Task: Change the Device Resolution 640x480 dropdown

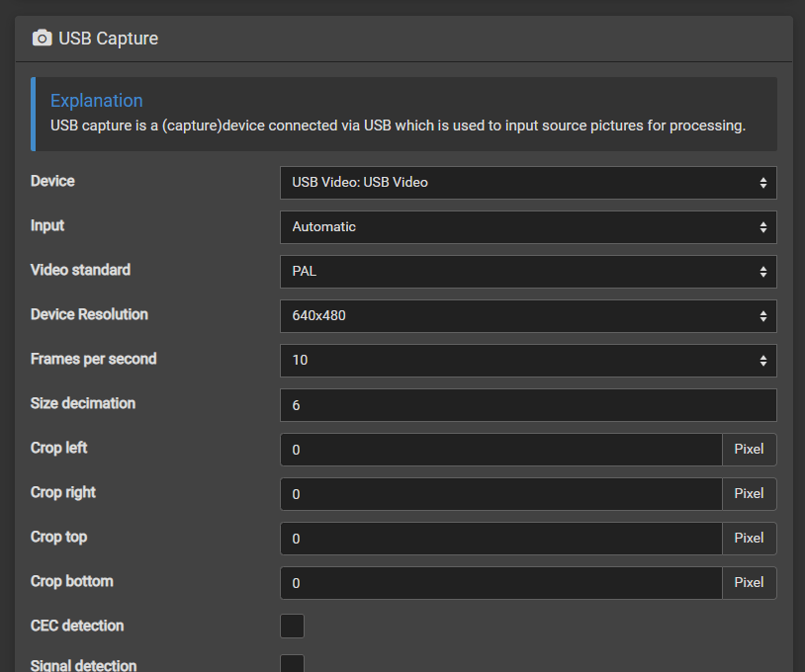Action: click(x=528, y=316)
